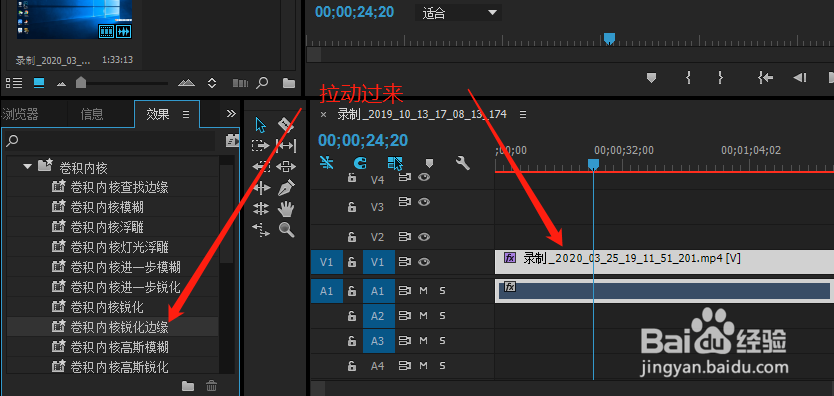Hide track V2 with its eye icon
Image resolution: width=834 pixels, height=396 pixels.
tap(423, 237)
